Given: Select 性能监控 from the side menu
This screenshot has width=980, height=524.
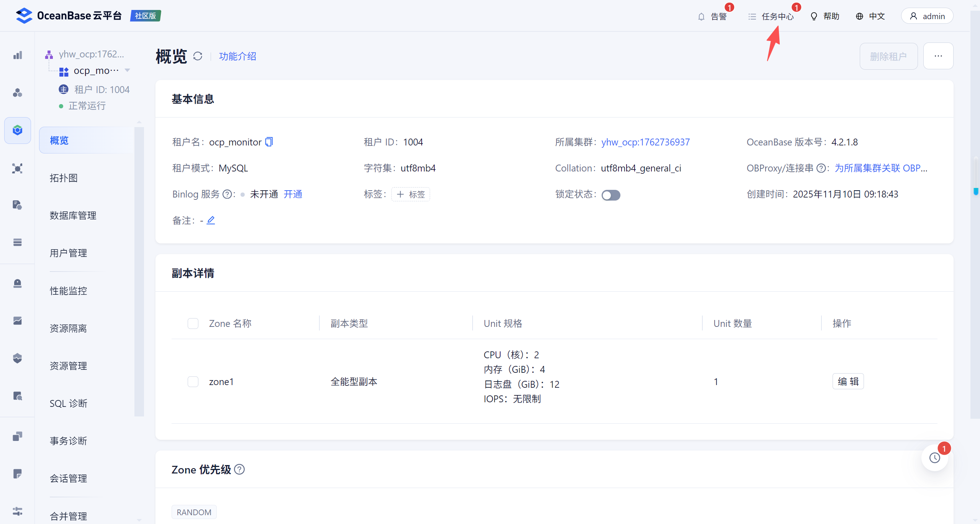Looking at the screenshot, I should pos(68,291).
